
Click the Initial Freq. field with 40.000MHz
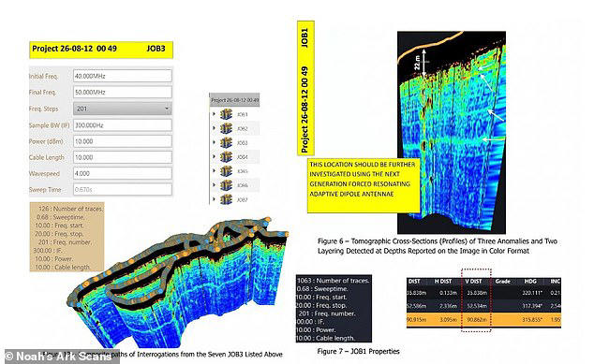pyautogui.click(x=123, y=76)
